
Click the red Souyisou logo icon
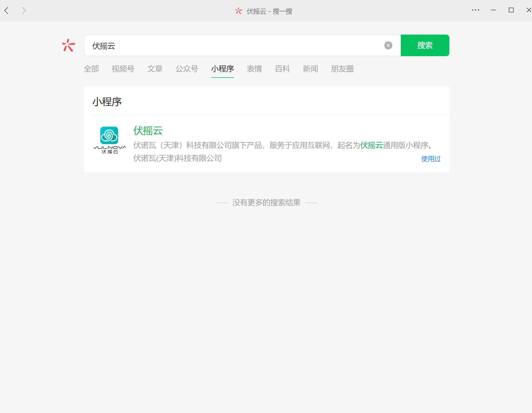coord(68,45)
